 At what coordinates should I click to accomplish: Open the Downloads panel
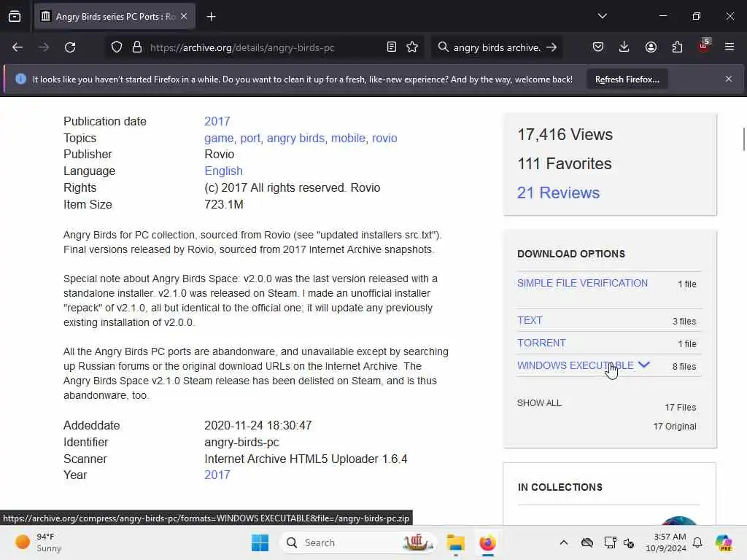point(624,47)
